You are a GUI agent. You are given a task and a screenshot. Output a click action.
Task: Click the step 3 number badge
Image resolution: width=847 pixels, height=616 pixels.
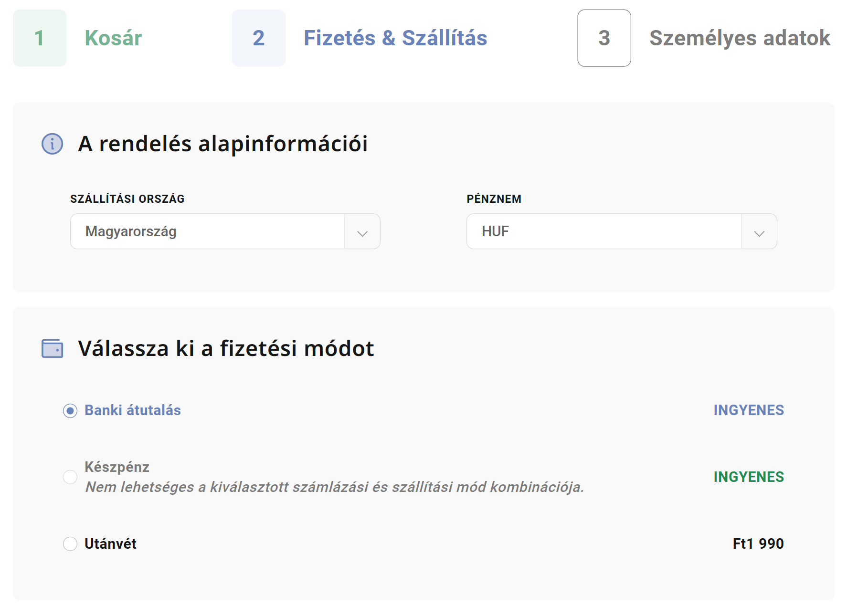604,38
